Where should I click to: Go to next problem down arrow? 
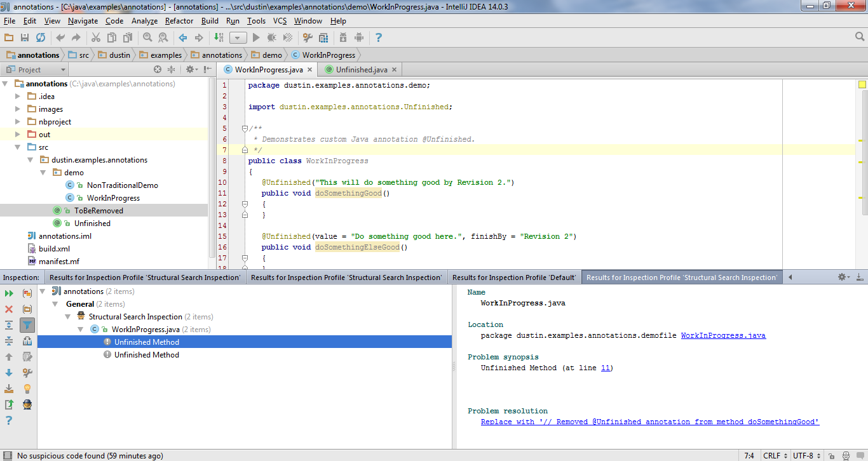[x=9, y=373]
